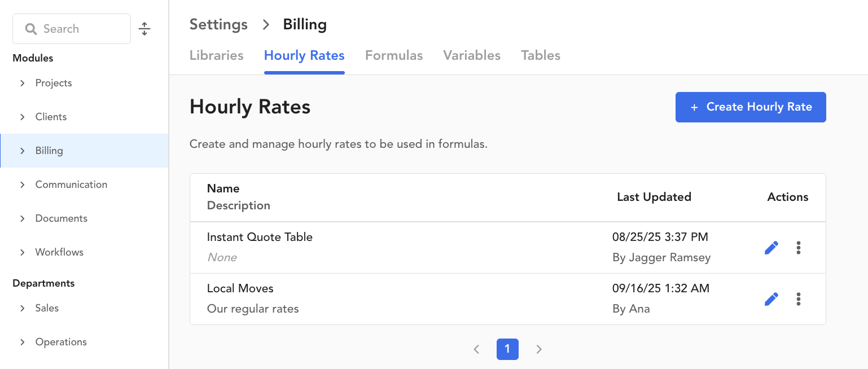Click the Create Hourly Rate button
This screenshot has width=868, height=369.
750,107
